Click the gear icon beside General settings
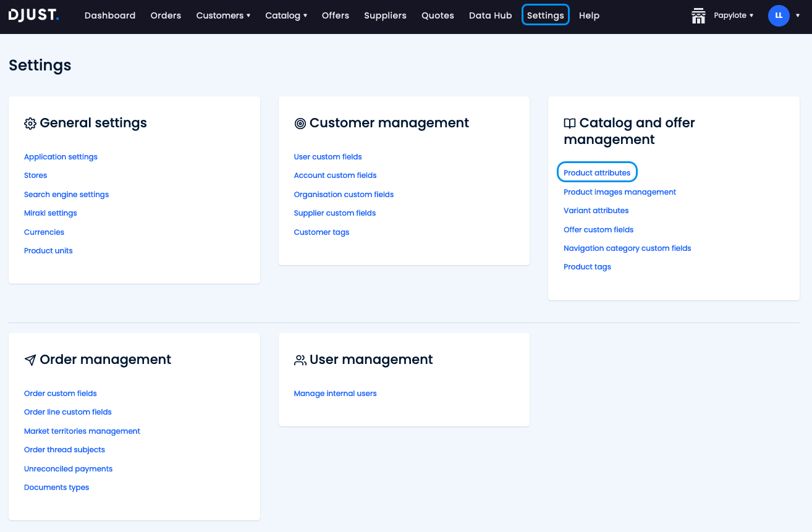Viewport: 812px width, 532px height. tap(30, 123)
